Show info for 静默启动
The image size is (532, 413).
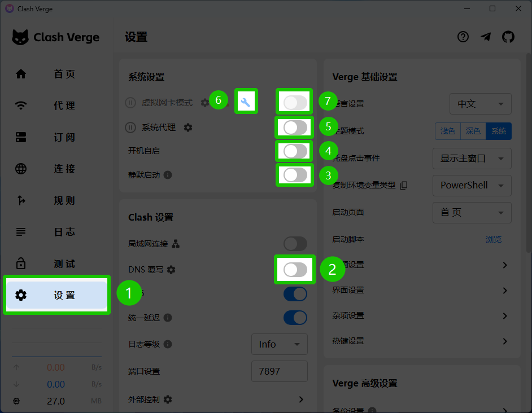(x=168, y=175)
